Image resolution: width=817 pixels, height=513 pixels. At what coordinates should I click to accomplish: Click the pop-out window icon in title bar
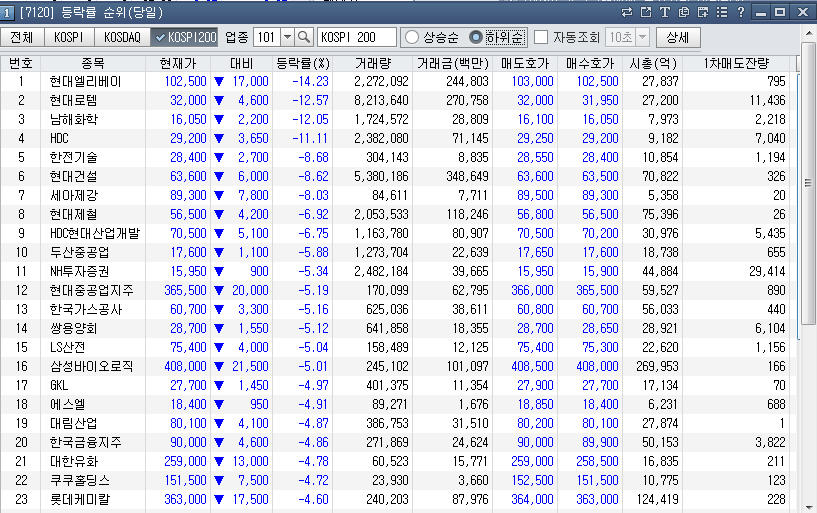[646, 12]
